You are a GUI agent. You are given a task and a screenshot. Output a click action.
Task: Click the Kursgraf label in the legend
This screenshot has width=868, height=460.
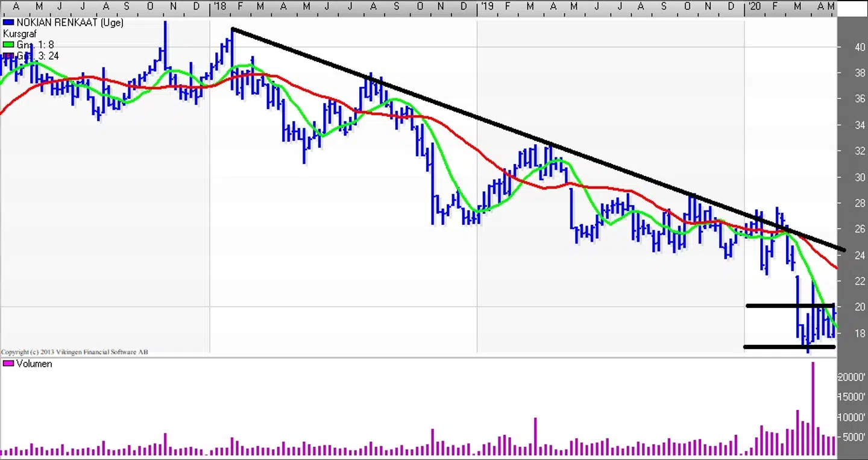[19, 34]
